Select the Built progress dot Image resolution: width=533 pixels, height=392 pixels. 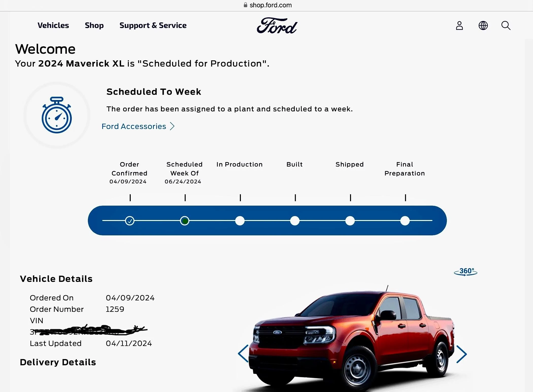[295, 221]
